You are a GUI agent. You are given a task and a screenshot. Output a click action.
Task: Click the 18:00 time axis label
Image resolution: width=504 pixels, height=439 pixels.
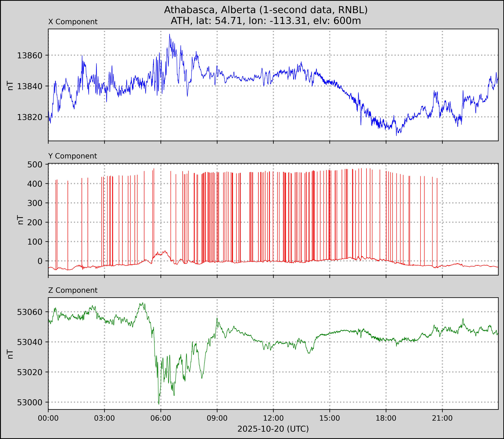click(386, 418)
